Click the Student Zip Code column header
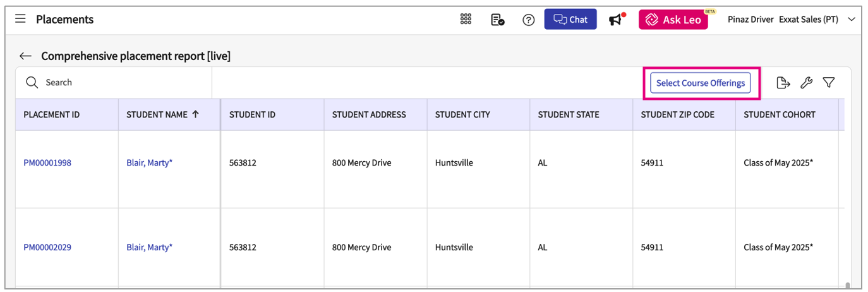The width and height of the screenshot is (868, 292). click(x=677, y=115)
